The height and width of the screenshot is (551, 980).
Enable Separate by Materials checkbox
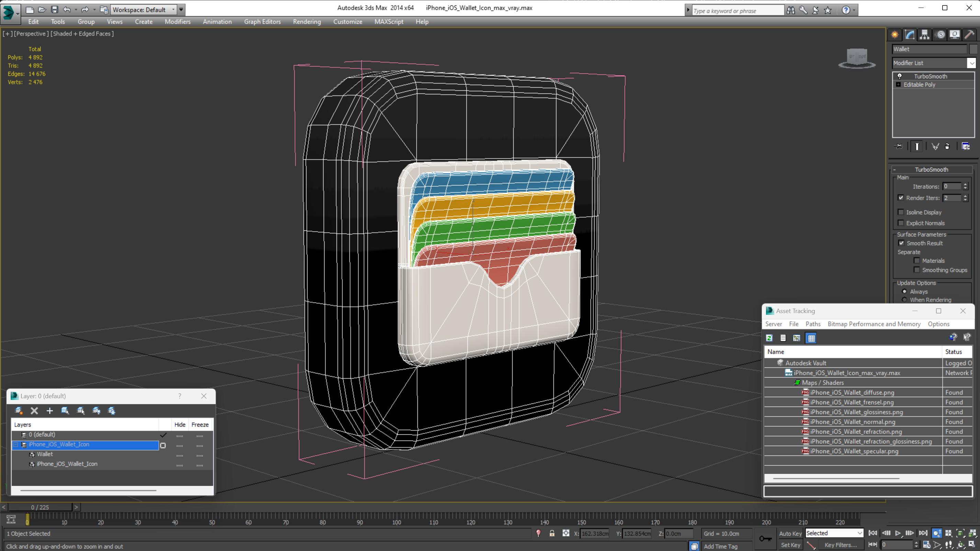pos(917,261)
